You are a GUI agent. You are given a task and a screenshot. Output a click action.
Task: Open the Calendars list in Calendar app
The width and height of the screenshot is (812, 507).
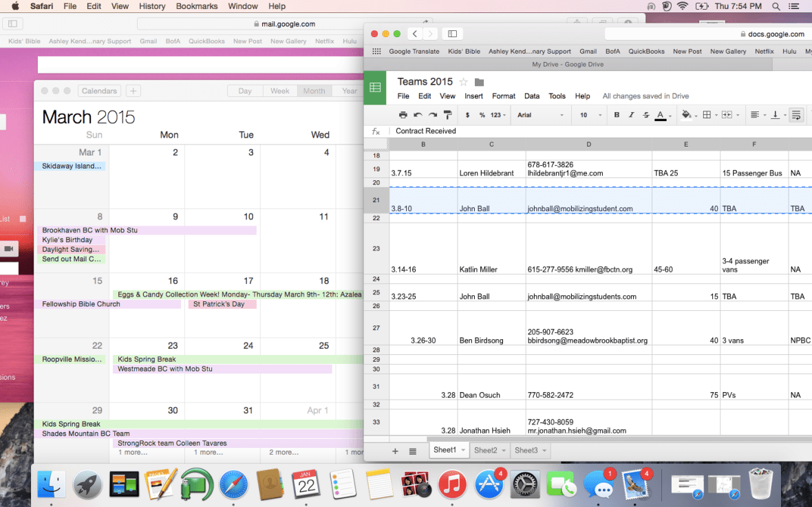(98, 90)
